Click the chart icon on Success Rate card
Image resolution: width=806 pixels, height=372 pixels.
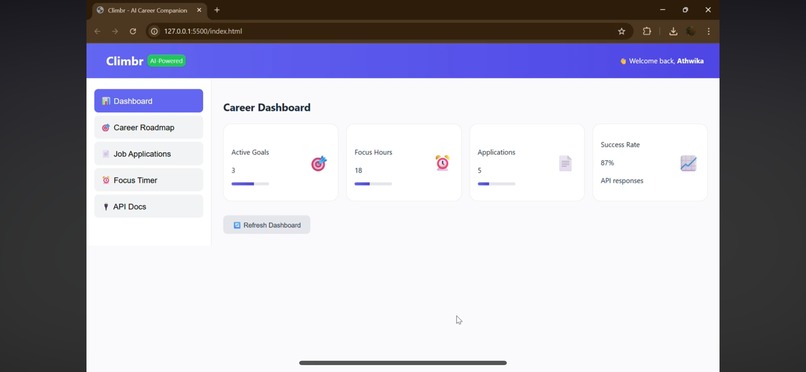click(688, 163)
